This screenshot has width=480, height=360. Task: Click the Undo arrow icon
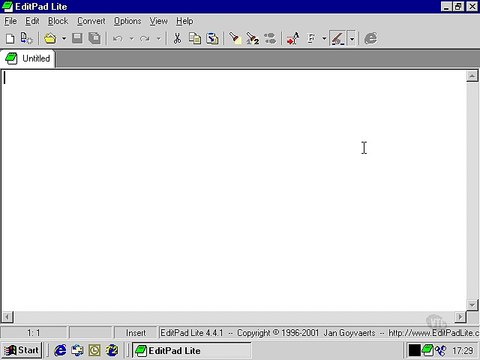pos(117,39)
